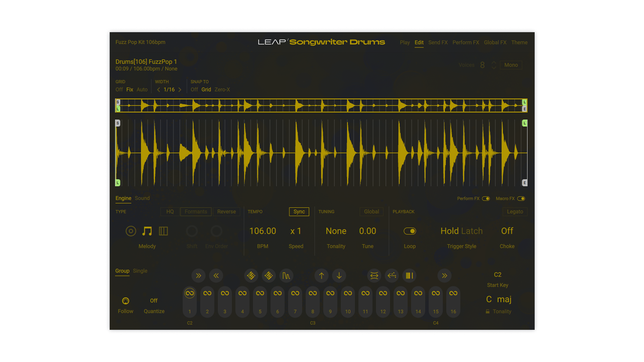Click the horizontal stretch icon

pyautogui.click(x=374, y=276)
